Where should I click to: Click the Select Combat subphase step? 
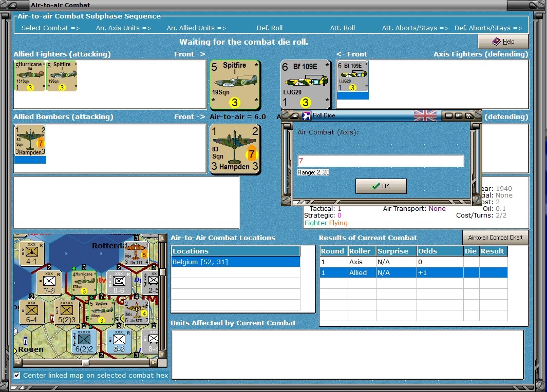tap(50, 28)
